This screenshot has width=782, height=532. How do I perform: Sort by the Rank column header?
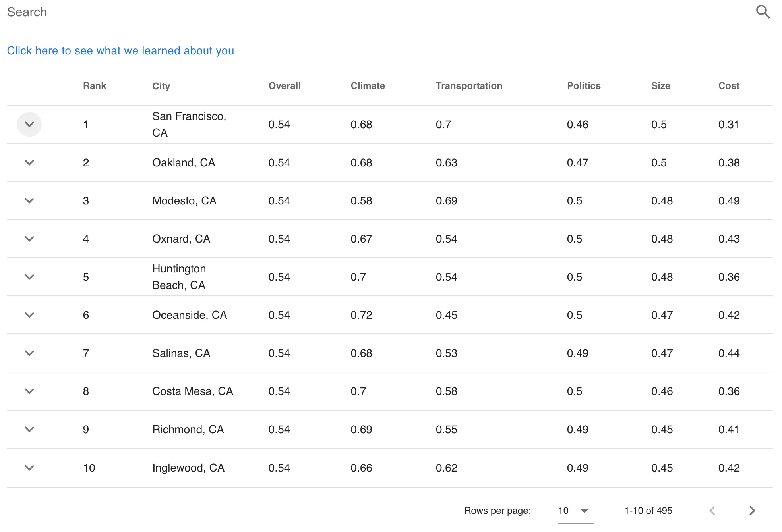tap(95, 86)
